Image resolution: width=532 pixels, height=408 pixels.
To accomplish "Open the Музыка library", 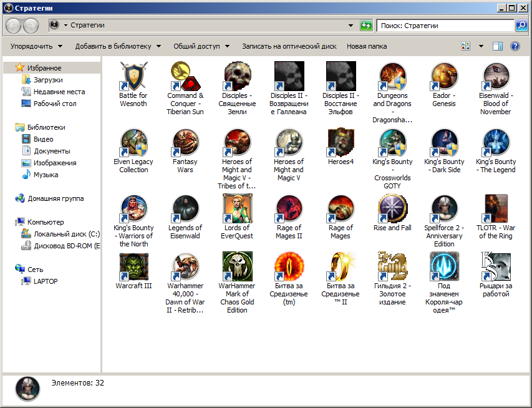I will coord(40,175).
